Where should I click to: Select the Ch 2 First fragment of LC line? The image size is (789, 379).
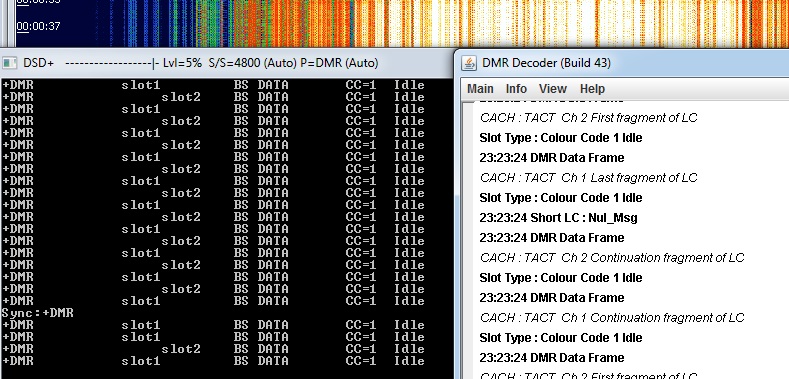click(588, 118)
